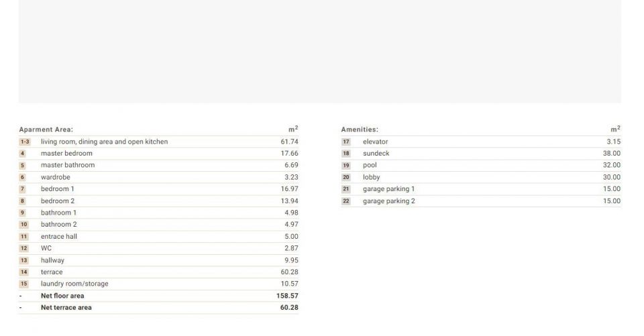Select the number 14 terrace badge
The width and height of the screenshot is (644, 336).
(23, 272)
